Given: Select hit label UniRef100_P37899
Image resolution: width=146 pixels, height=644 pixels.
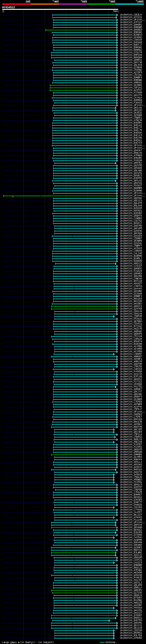Looking at the screenshot, I should coord(131,93).
